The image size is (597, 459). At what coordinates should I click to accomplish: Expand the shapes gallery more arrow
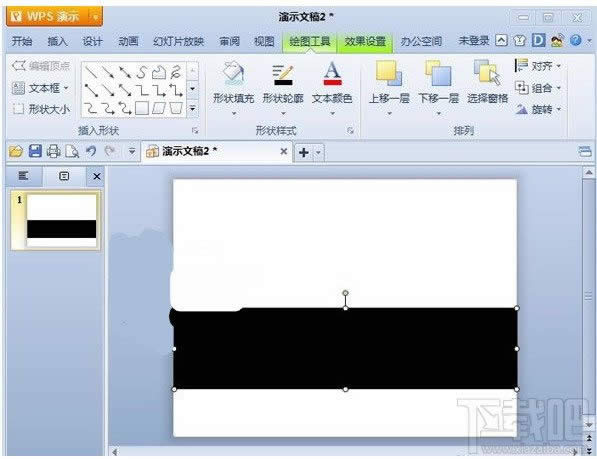point(193,109)
